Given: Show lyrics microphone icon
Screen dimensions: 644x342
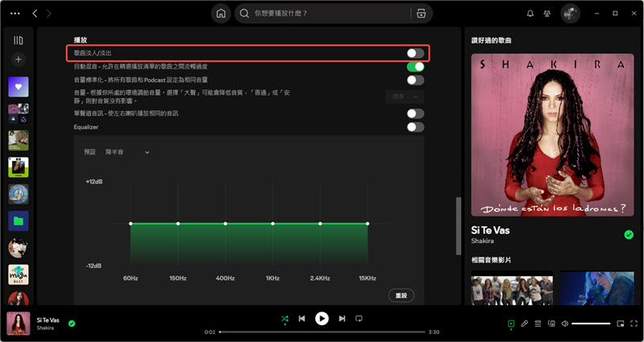Looking at the screenshot, I should pos(525,324).
